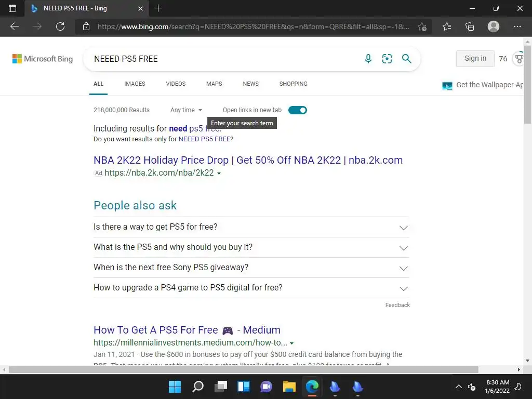532x399 pixels.
Task: Open the Get the Wallpaper App promo
Action: pos(483,85)
